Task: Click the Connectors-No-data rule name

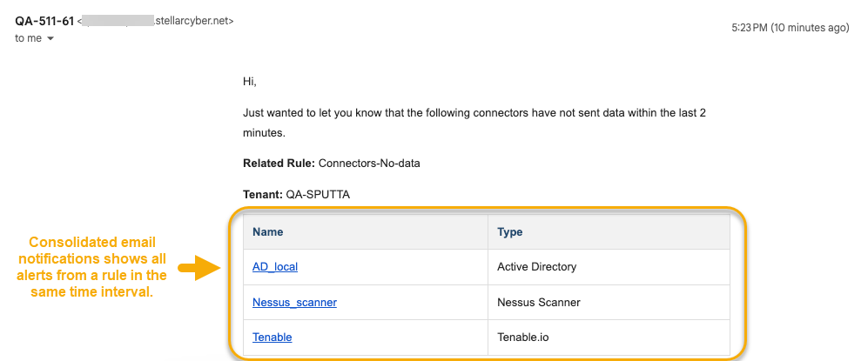Action: (x=370, y=163)
